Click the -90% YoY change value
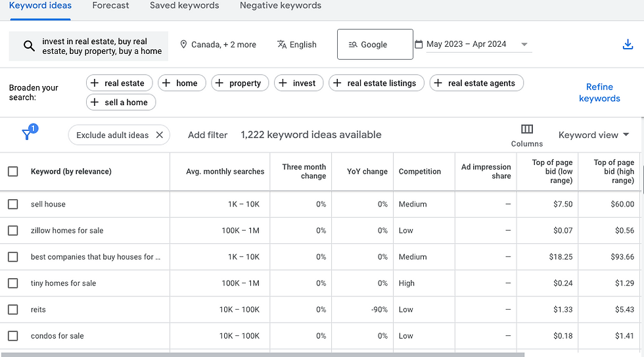 [379, 310]
